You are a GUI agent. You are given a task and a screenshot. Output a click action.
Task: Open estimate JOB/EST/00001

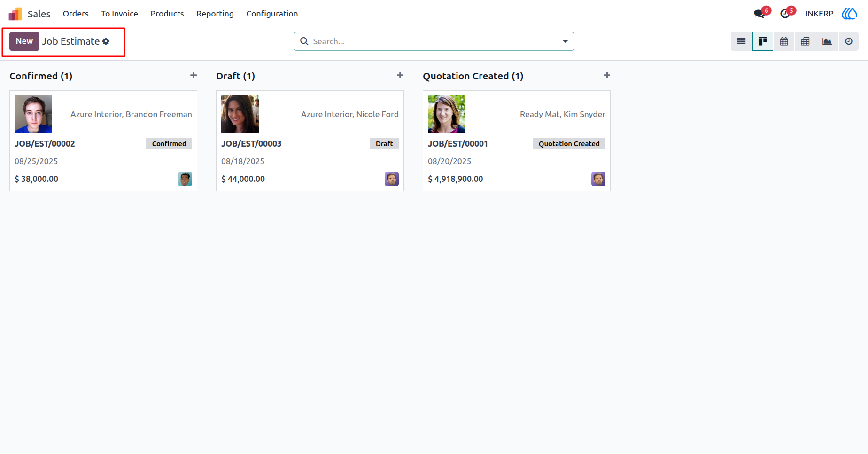pyautogui.click(x=458, y=144)
